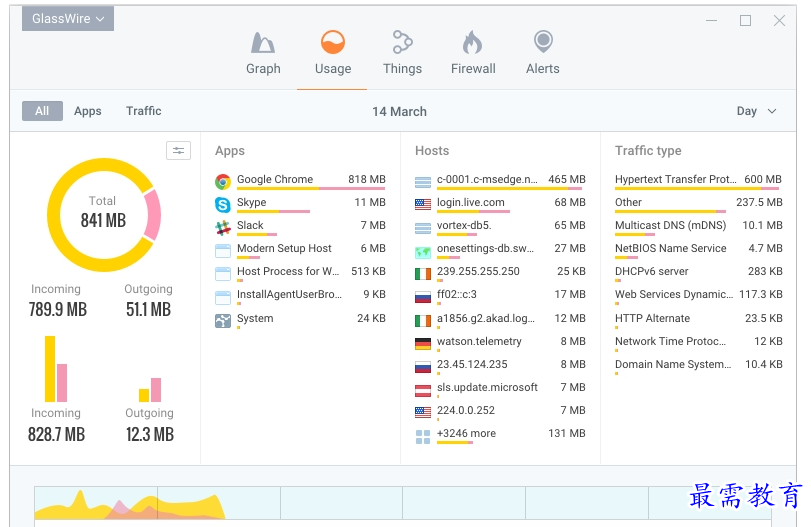
Task: Click the sls.update.microsoft flag icon
Action: tap(423, 390)
